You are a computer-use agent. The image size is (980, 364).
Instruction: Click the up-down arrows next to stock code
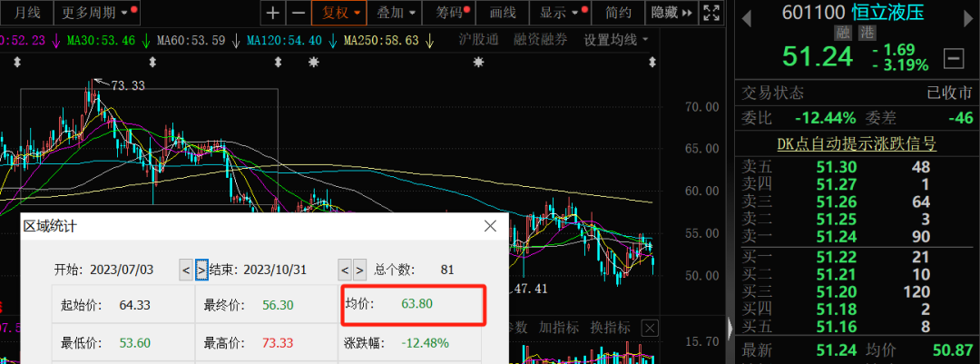[x=746, y=19]
